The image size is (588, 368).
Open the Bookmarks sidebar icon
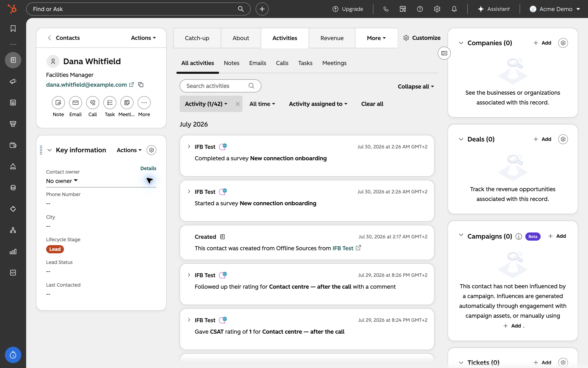(x=13, y=29)
